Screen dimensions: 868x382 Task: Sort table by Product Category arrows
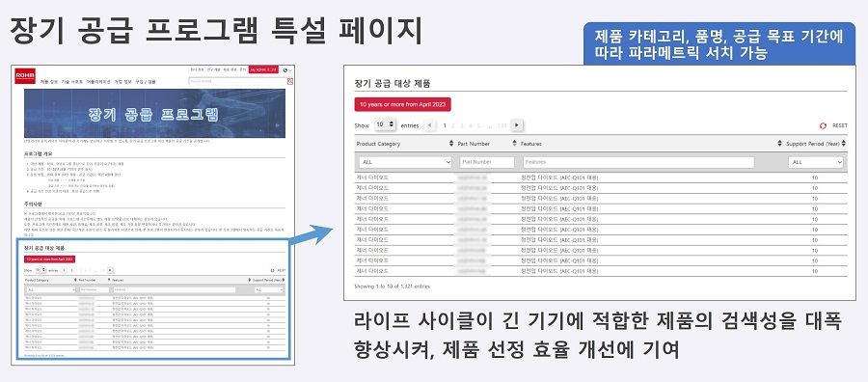pyautogui.click(x=450, y=144)
